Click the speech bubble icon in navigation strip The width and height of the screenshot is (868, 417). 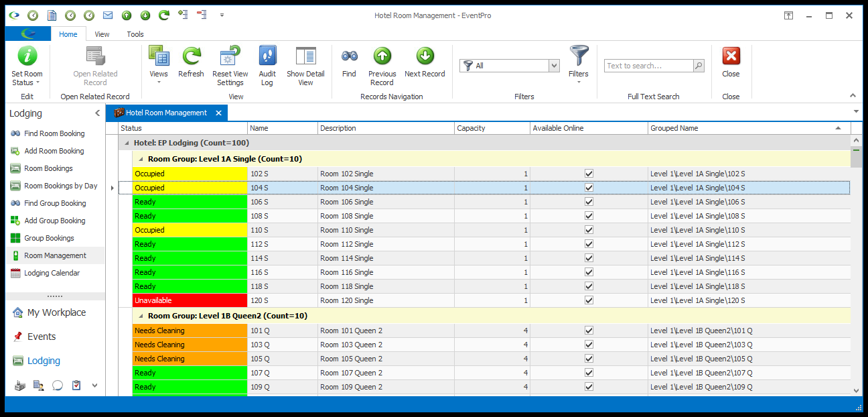[x=58, y=385]
